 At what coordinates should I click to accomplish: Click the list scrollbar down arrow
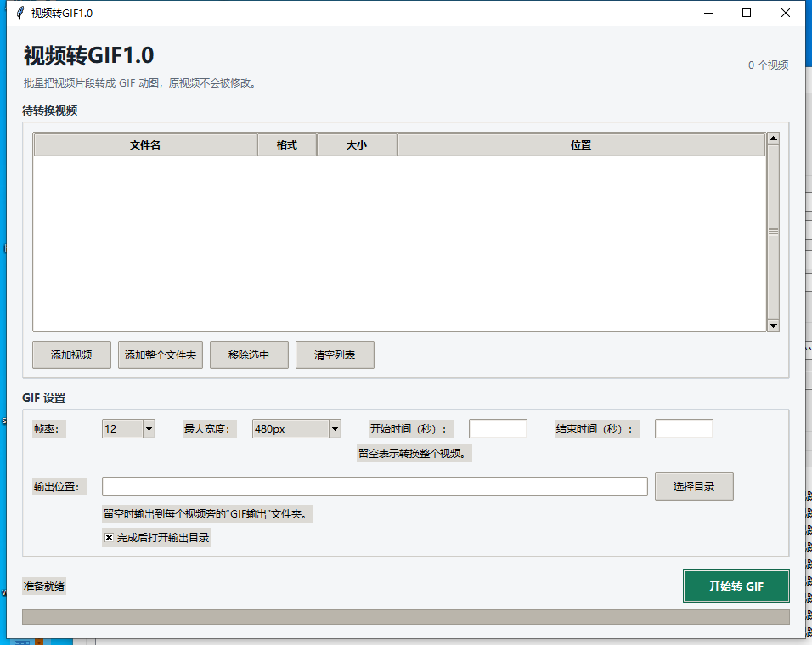pos(773,325)
